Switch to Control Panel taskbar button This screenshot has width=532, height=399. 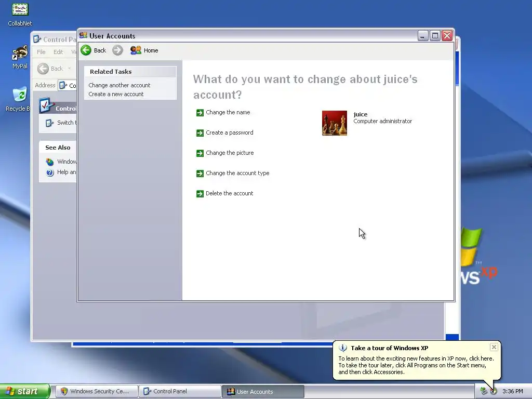tap(180, 392)
